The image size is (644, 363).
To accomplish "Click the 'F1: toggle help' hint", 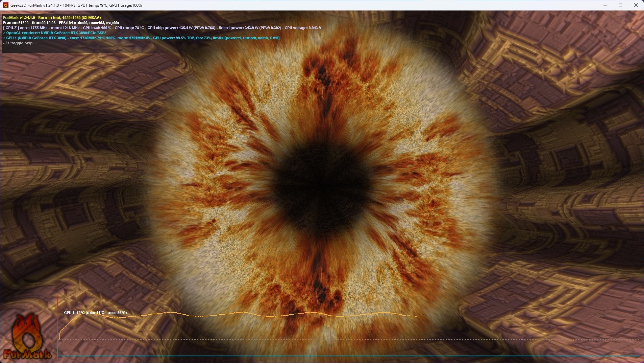I will pos(18,43).
